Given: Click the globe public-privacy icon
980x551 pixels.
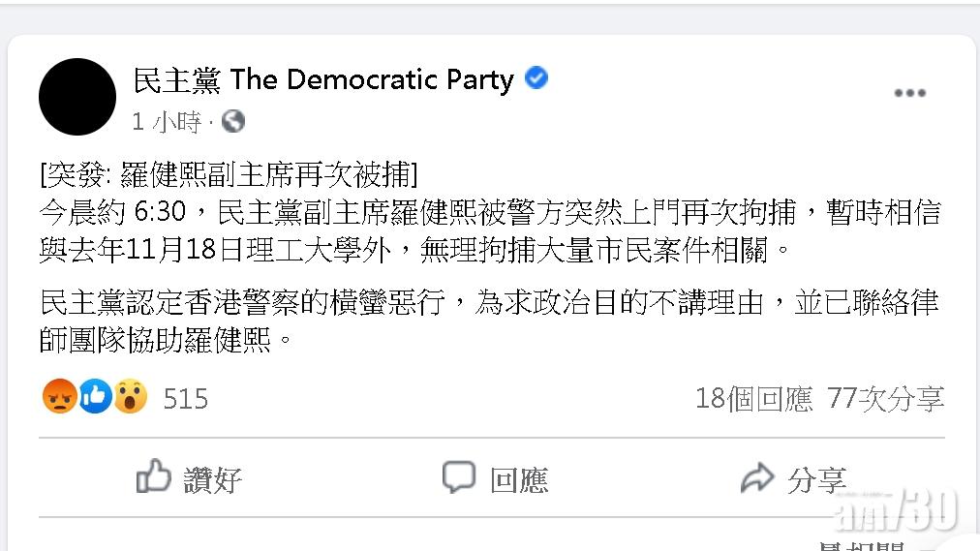Looking at the screenshot, I should coord(232,121).
